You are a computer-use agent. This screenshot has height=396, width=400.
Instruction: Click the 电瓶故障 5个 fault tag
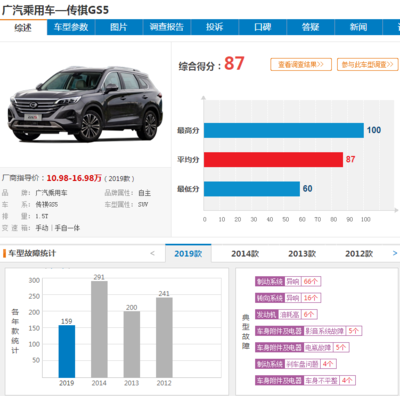click(302, 348)
